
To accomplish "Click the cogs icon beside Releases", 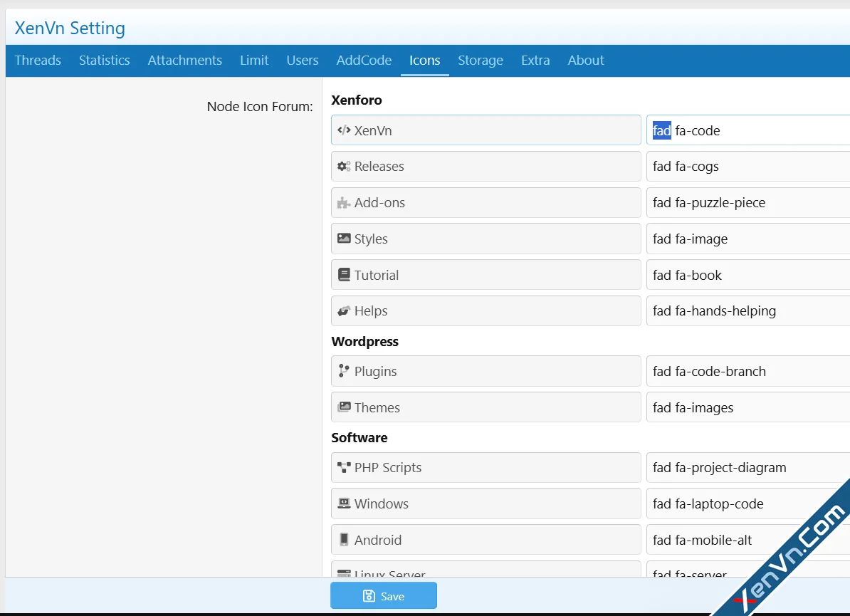I will [x=344, y=167].
